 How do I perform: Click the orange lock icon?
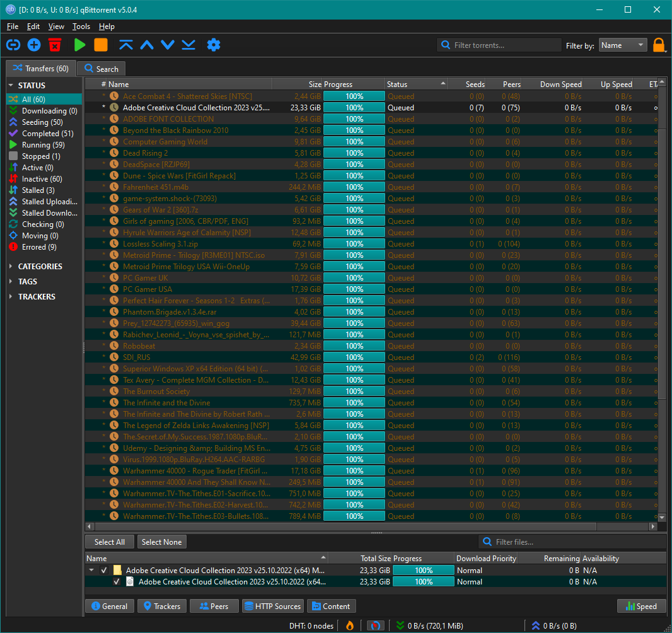coord(659,45)
